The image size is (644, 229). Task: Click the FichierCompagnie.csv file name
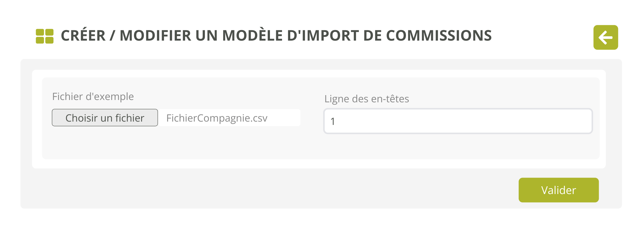[217, 118]
